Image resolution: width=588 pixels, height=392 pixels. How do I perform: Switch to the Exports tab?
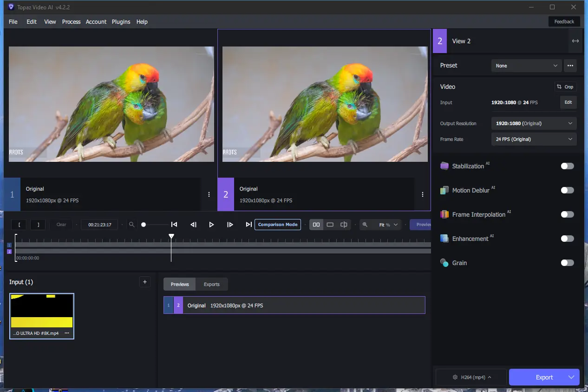pyautogui.click(x=211, y=284)
